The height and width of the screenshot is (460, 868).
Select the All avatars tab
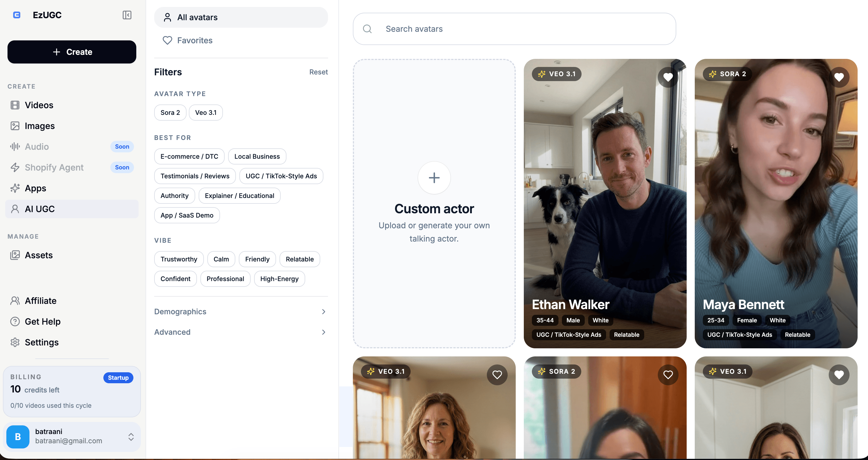[241, 18]
